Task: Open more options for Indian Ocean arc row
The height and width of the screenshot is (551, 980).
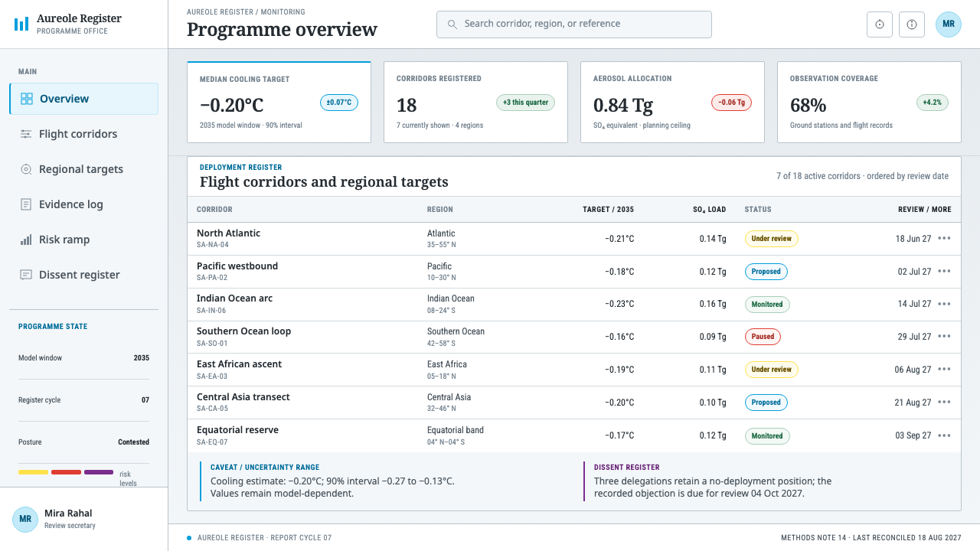Action: 944,304
